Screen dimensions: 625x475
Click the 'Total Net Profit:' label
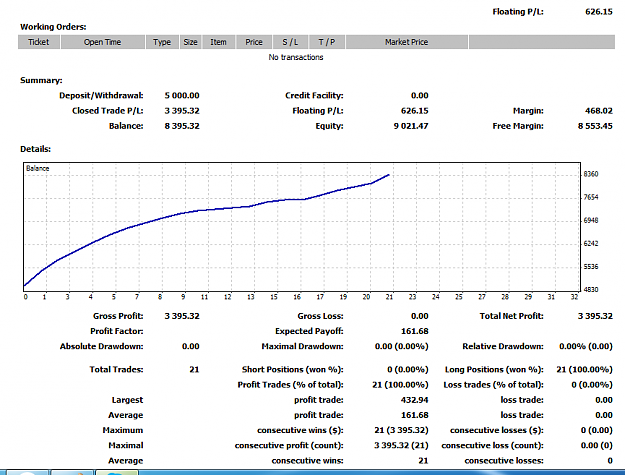(x=511, y=316)
